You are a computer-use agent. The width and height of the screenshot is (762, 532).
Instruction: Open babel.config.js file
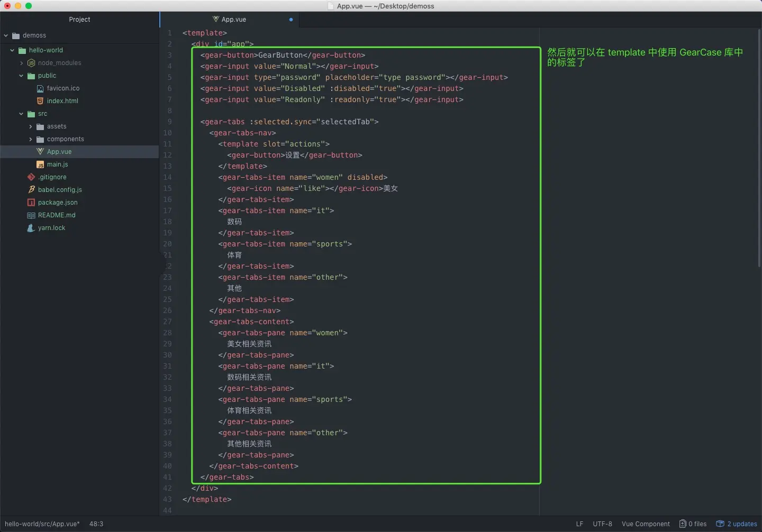pyautogui.click(x=60, y=190)
